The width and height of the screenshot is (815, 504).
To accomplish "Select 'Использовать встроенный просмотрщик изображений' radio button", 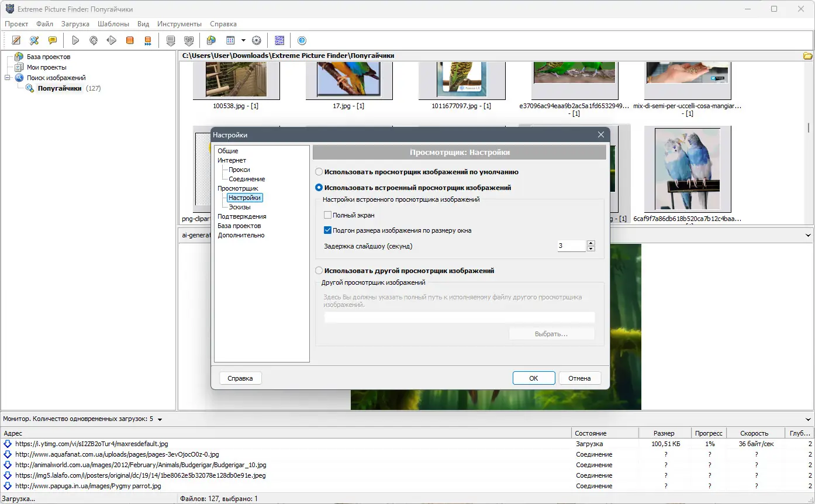I will (319, 188).
